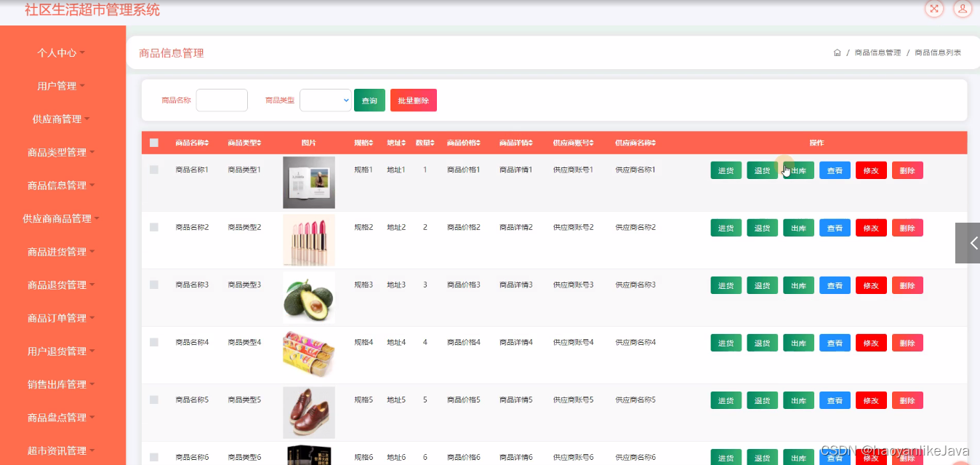Open the magazine product image for 商品名称1
Viewport: 980px width, 465px height.
tap(309, 183)
